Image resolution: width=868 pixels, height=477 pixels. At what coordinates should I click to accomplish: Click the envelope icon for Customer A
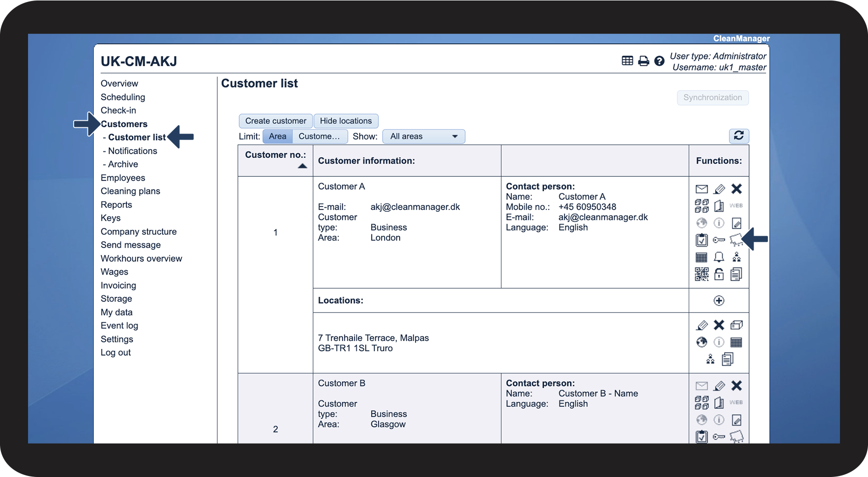[x=701, y=189]
